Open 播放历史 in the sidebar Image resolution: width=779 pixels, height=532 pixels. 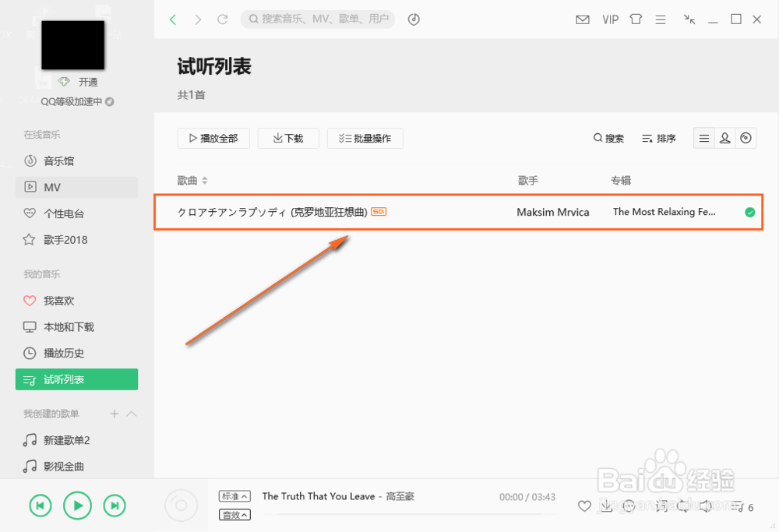pyautogui.click(x=76, y=353)
